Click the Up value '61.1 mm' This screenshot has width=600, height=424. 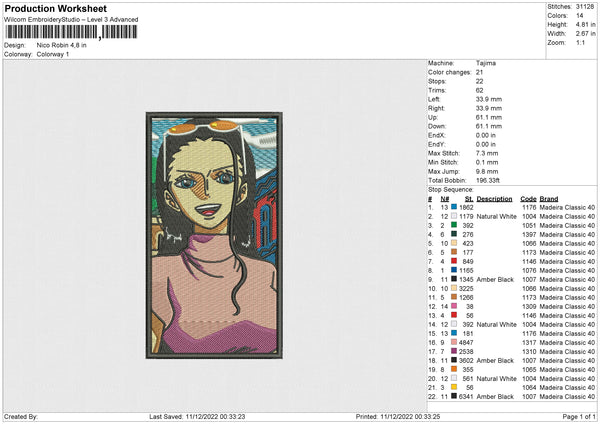489,117
